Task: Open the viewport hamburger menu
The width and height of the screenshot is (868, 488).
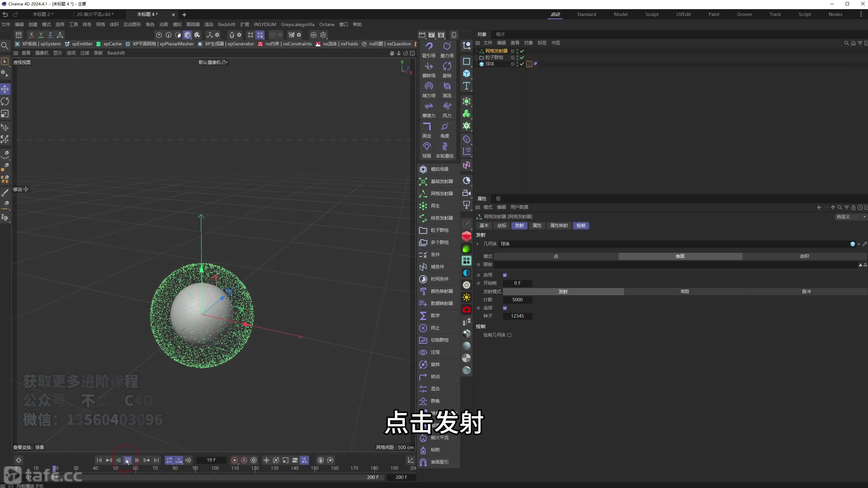Action: pyautogui.click(x=16, y=53)
